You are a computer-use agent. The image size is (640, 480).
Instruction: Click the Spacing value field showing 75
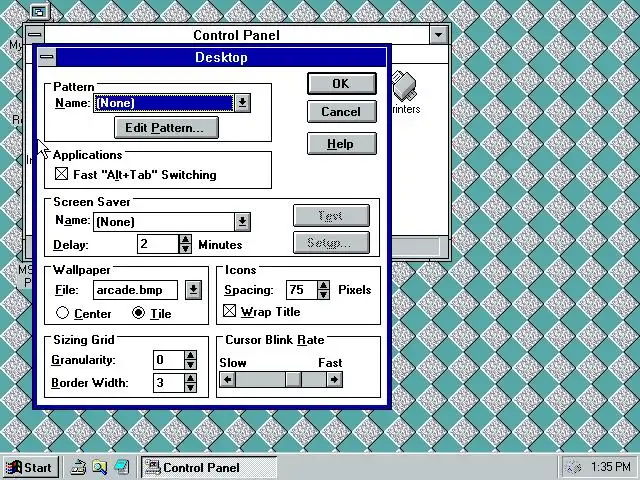click(x=302, y=290)
